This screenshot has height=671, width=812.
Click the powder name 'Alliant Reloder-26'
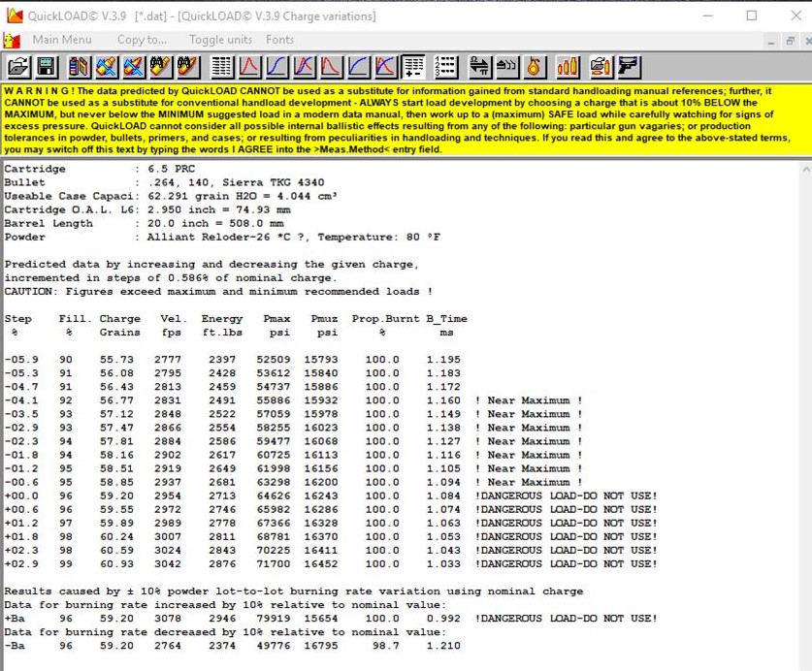click(x=209, y=238)
